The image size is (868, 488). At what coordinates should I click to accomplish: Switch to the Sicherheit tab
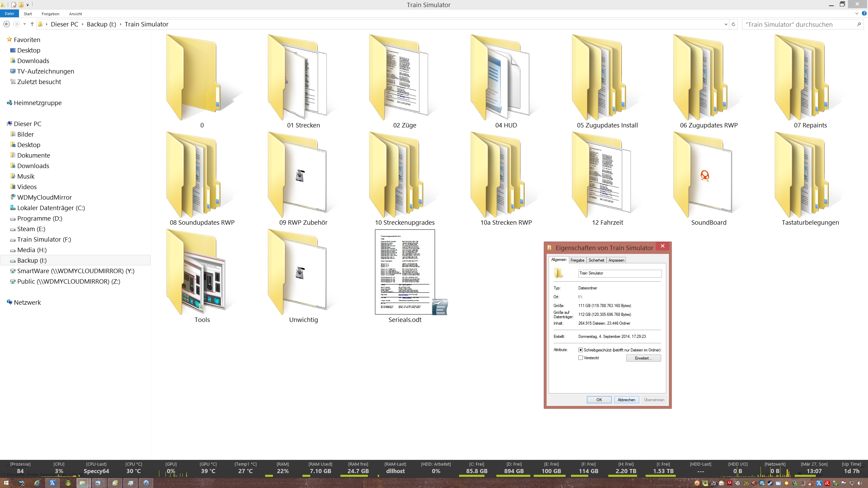(596, 260)
